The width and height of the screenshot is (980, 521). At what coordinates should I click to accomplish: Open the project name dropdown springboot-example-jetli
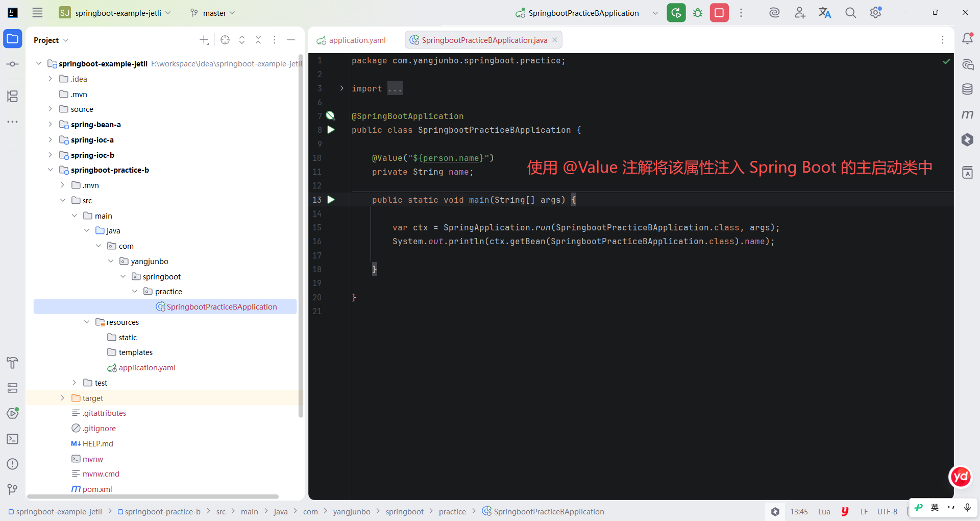tap(115, 13)
